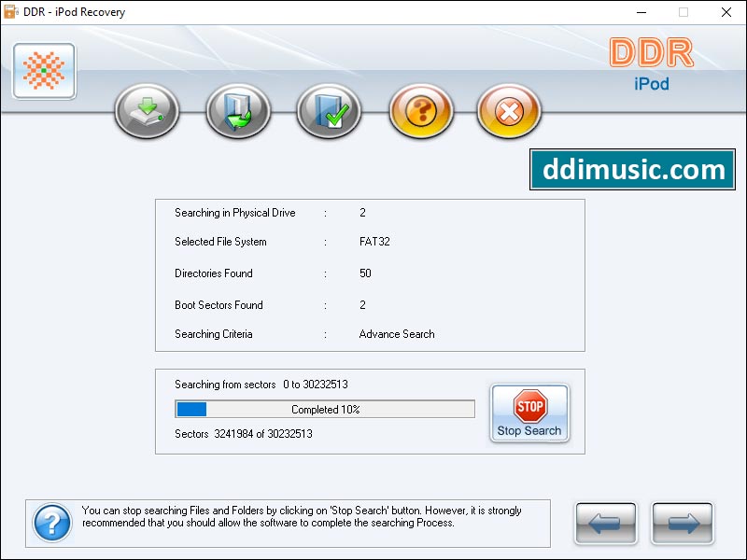This screenshot has width=747, height=560.
Task: Click the forward navigation arrow button
Action: click(682, 523)
